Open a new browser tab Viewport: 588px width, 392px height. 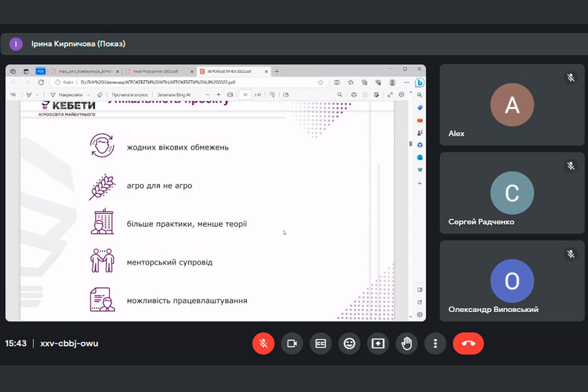(x=277, y=71)
